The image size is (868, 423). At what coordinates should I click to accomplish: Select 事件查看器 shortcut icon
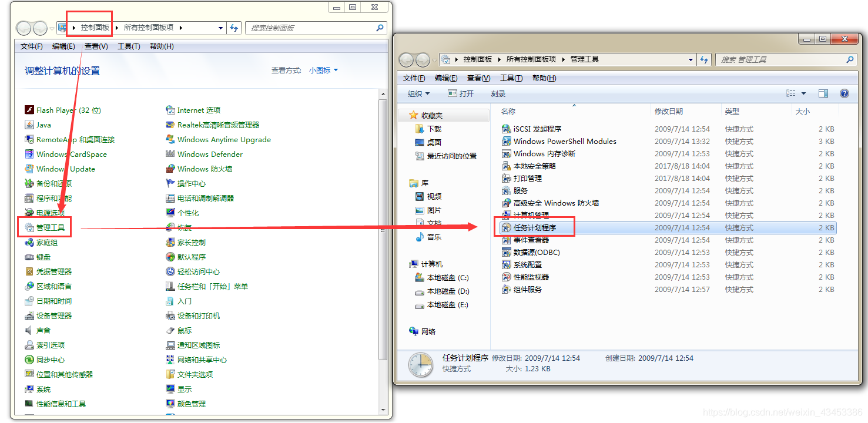click(506, 240)
